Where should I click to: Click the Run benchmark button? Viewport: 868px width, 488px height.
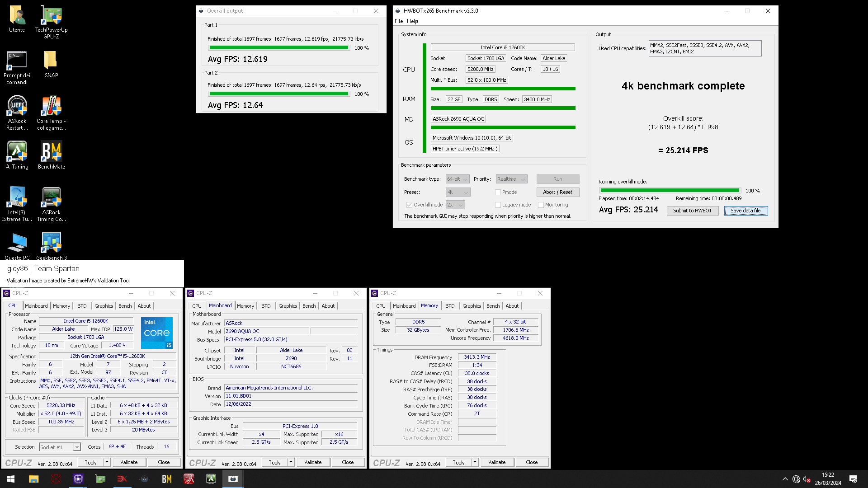tap(558, 179)
